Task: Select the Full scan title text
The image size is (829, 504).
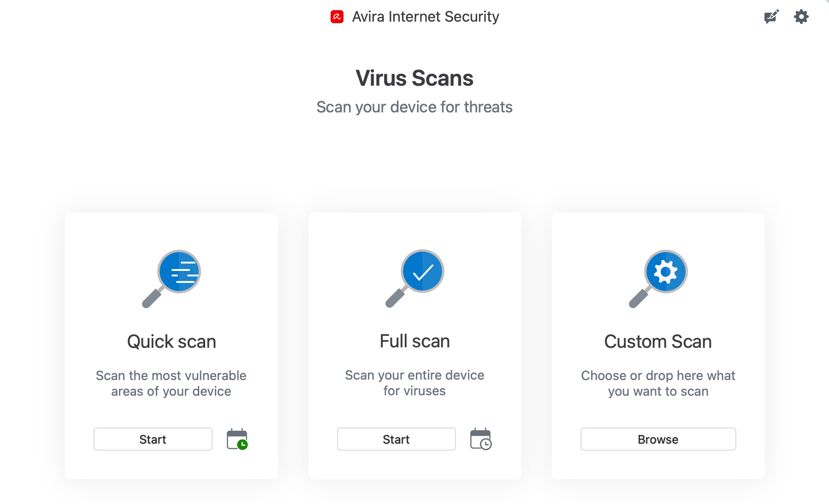Action: [414, 341]
